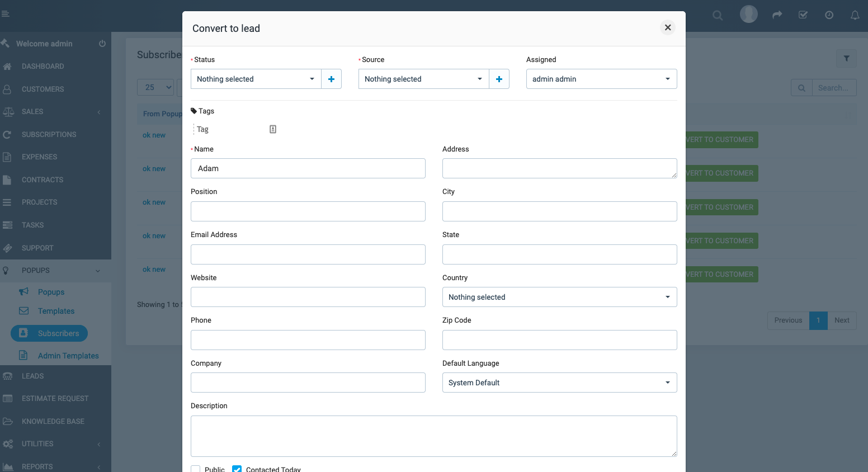Open the user profile avatar
The image size is (868, 472).
749,14
